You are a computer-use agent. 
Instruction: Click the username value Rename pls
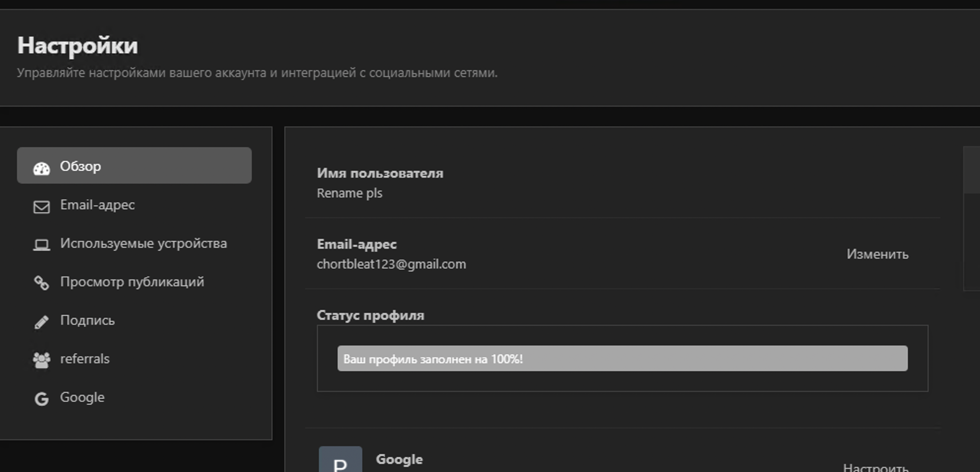349,194
